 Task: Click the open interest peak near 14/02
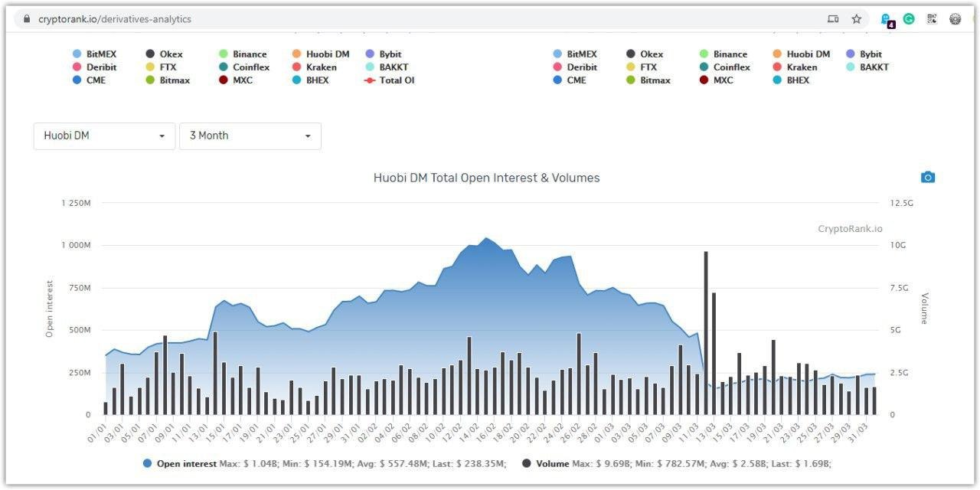pos(485,239)
